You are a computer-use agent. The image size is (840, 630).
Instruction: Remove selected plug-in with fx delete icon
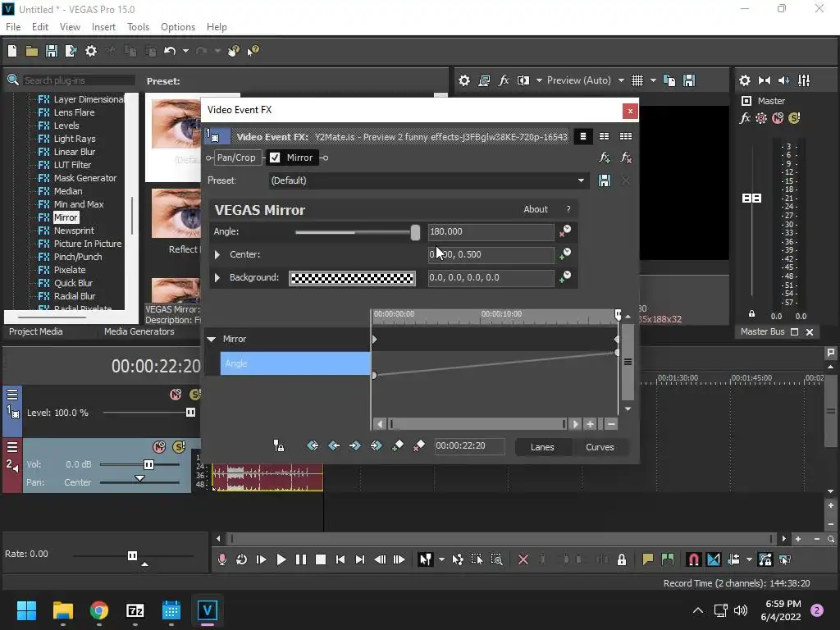(x=625, y=157)
